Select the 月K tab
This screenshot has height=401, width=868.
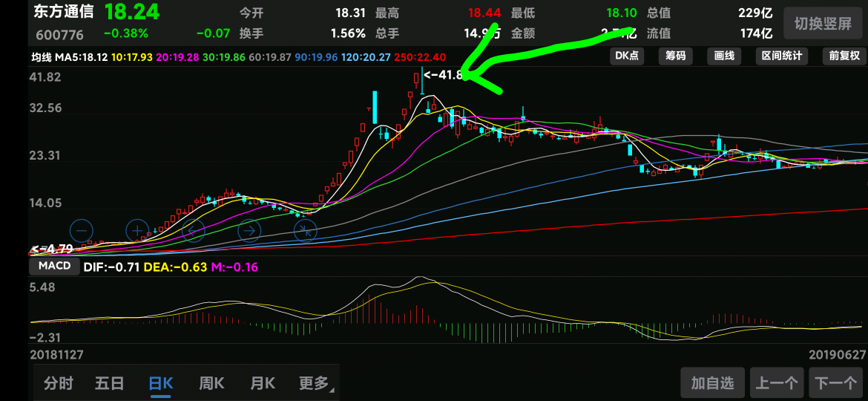(x=263, y=382)
